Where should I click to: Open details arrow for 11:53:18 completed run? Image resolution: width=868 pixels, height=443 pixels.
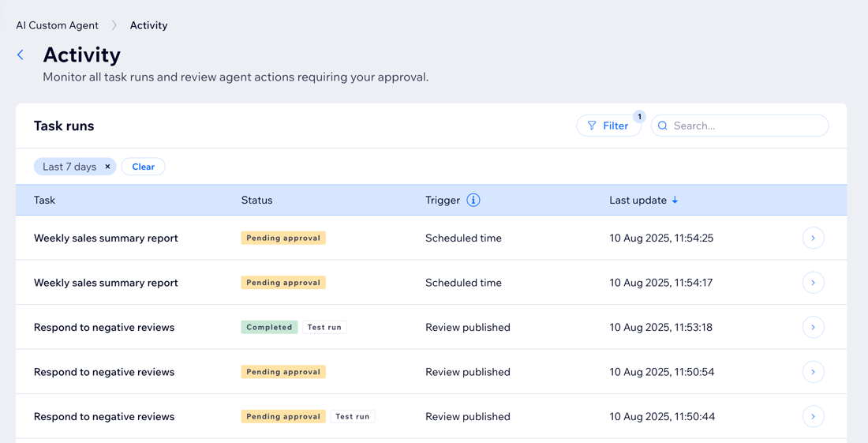[x=813, y=327]
